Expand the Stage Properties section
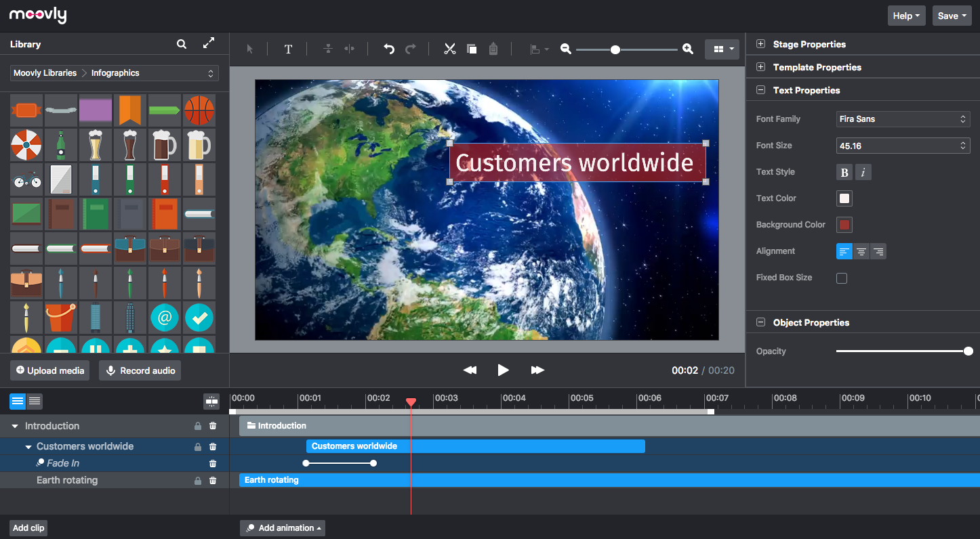Screen dimensions: 980x539 tap(760, 44)
